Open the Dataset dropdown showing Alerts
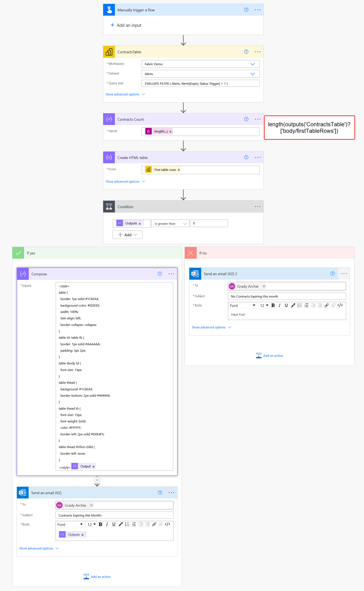This screenshot has height=591, width=364. pos(201,74)
